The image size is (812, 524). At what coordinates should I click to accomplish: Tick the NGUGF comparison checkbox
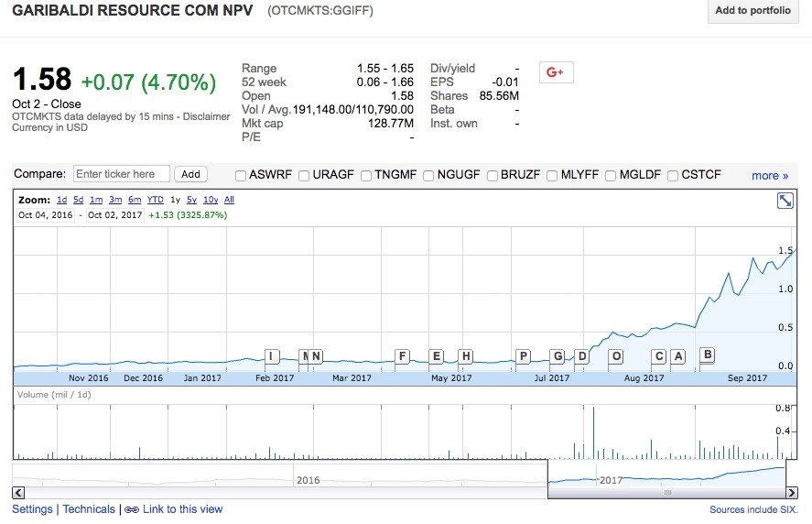(428, 175)
